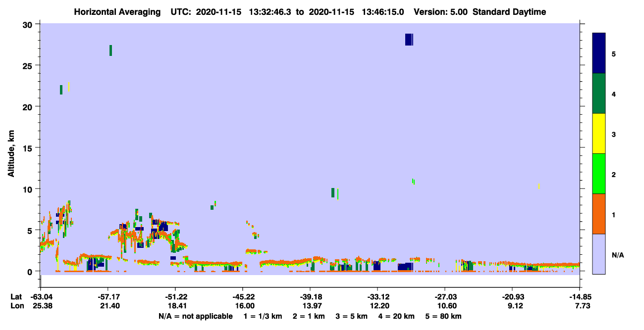Click the altitude tick label '25'

coord(29,65)
